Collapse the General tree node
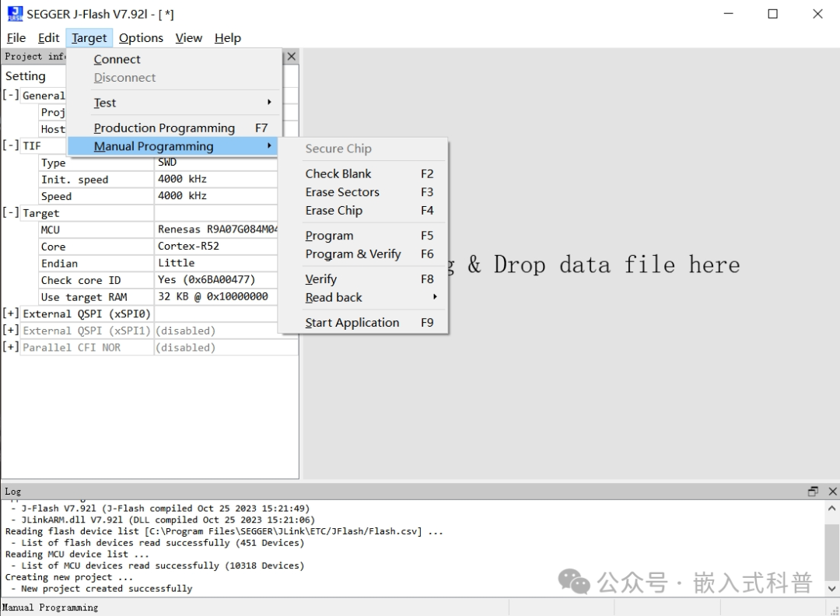 (11, 95)
